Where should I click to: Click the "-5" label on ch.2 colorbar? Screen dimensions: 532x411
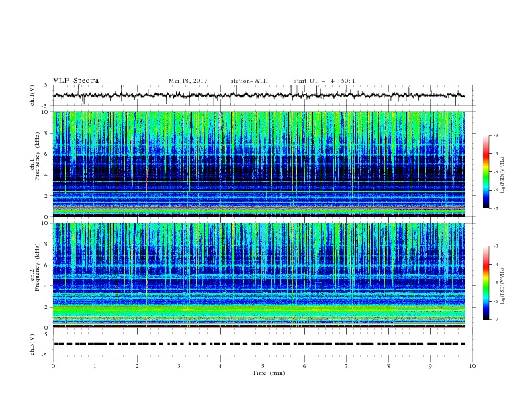coord(496,283)
